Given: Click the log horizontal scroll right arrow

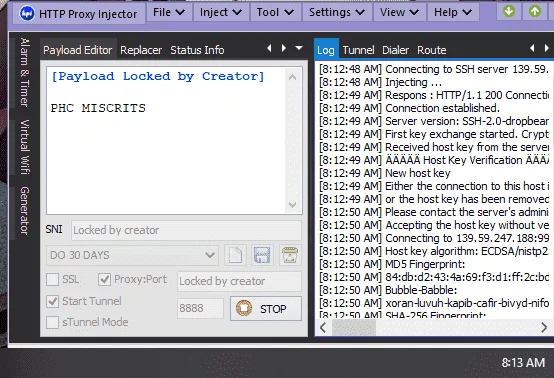Looking at the screenshot, I should tap(544, 327).
